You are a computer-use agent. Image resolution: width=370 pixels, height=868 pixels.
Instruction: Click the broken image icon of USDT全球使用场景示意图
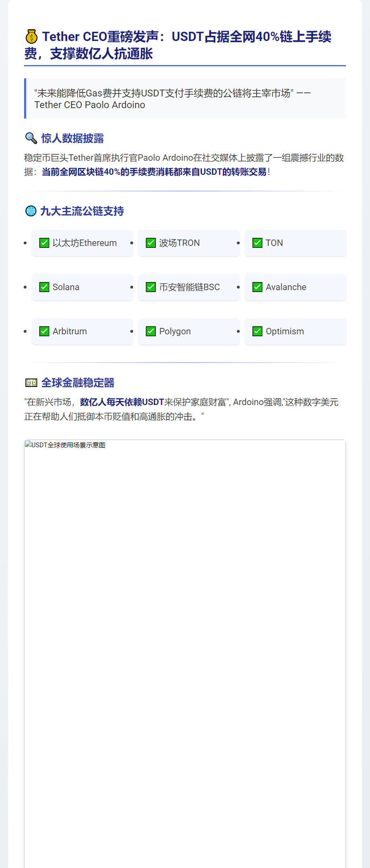coord(28,444)
